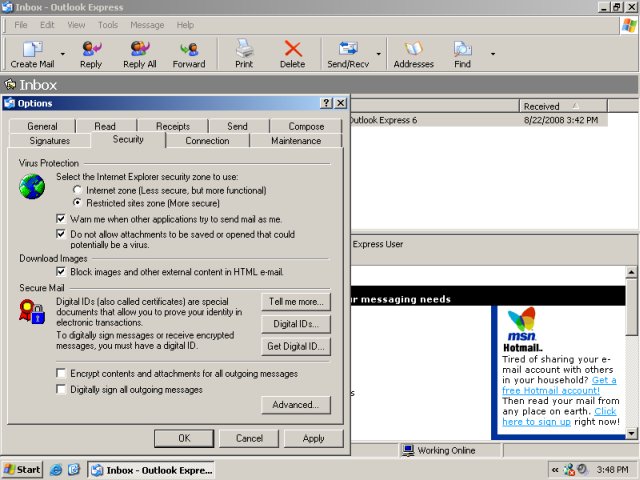
Task: Click the Windows logo throbber
Action: (629, 25)
